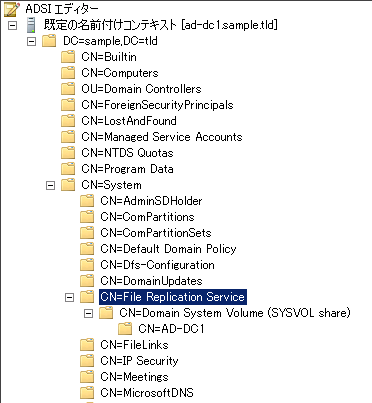Click the folder icon next to CN=NTDS Quotas
This screenshot has height=403, width=372.
pos(68,153)
